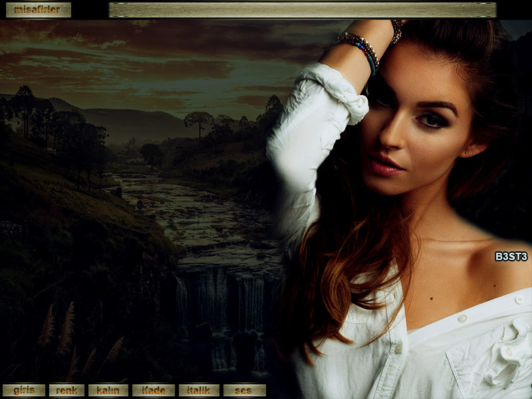This screenshot has width=532, height=399.
Task: Toggle kalın bold text
Action: pos(108,390)
